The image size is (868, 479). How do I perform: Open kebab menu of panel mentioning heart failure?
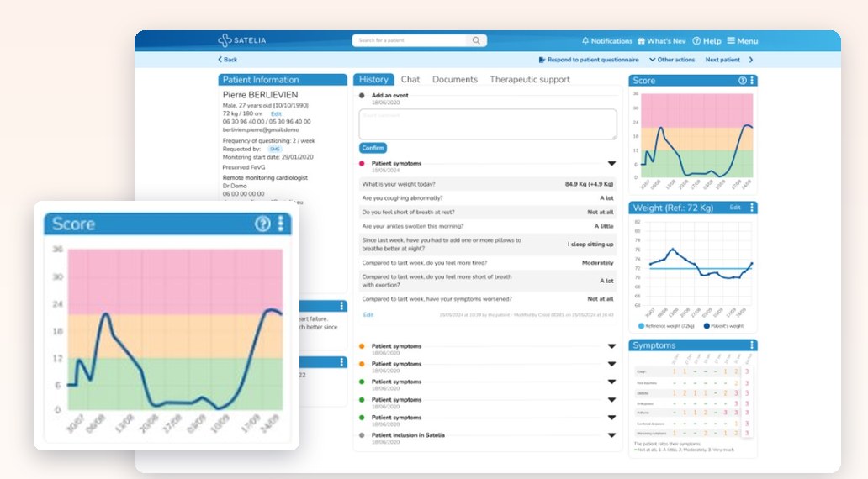[341, 306]
